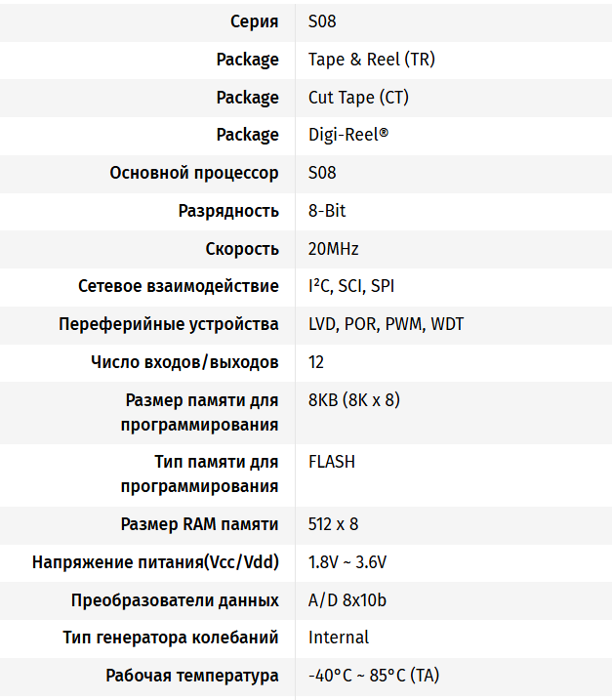Select the "Digi-Reel®" package value
The image size is (612, 700).
pyautogui.click(x=347, y=135)
